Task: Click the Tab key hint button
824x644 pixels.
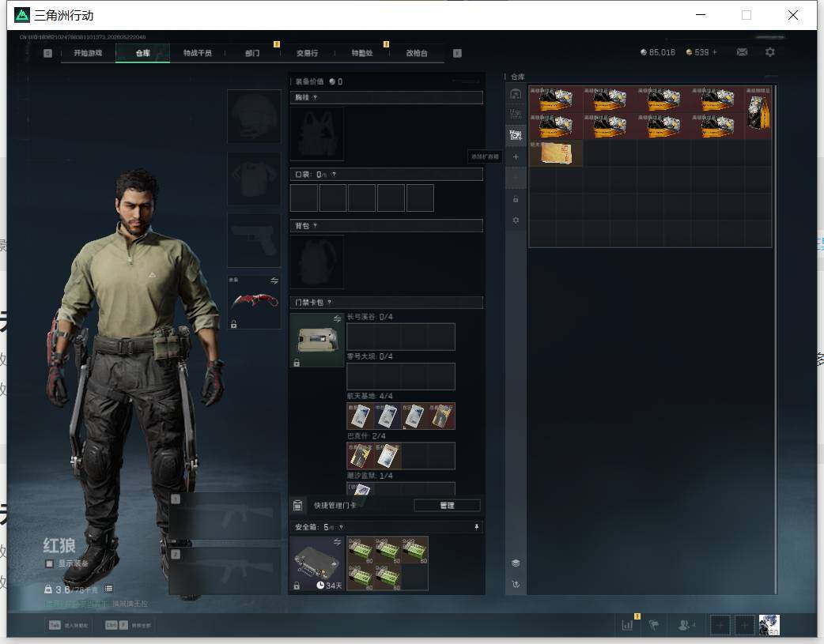Action: tap(68, 625)
